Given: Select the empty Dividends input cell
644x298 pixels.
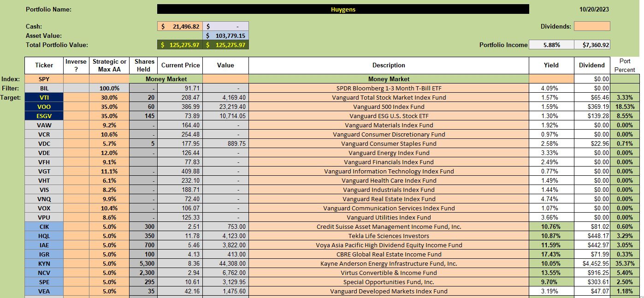Looking at the screenshot, I should (592, 26).
